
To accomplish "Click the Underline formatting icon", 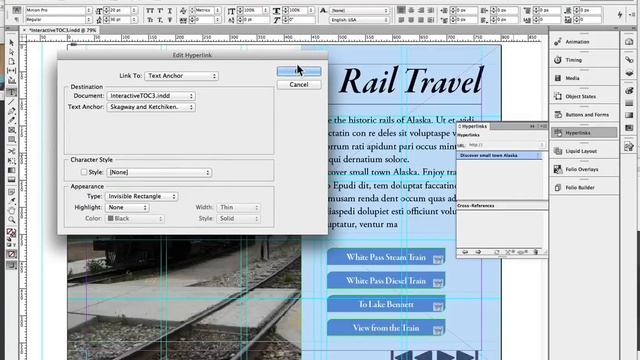I will (x=170, y=11).
